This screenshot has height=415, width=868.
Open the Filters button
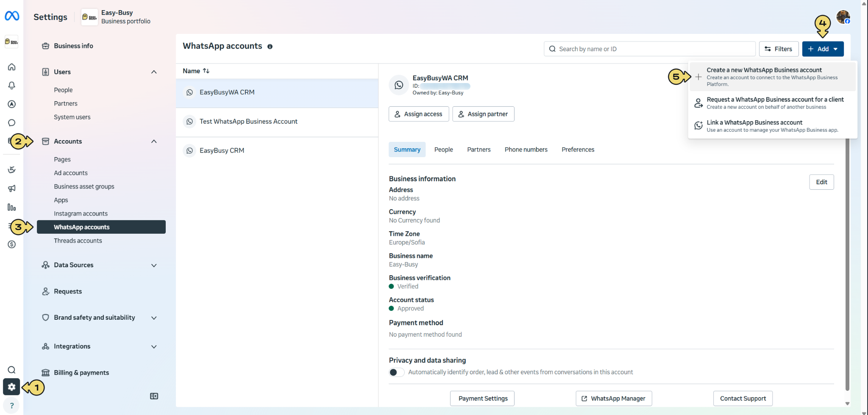click(x=779, y=49)
